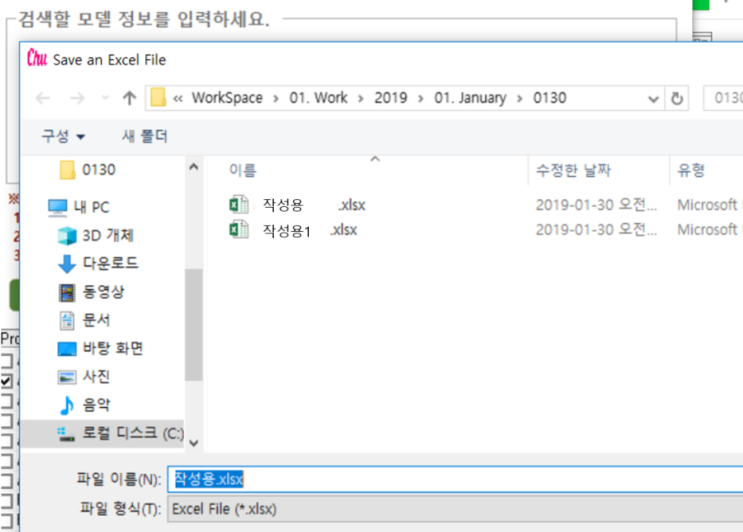Show hidden breadcrumb parents double chevron
The image size is (743, 532).
pos(178,99)
